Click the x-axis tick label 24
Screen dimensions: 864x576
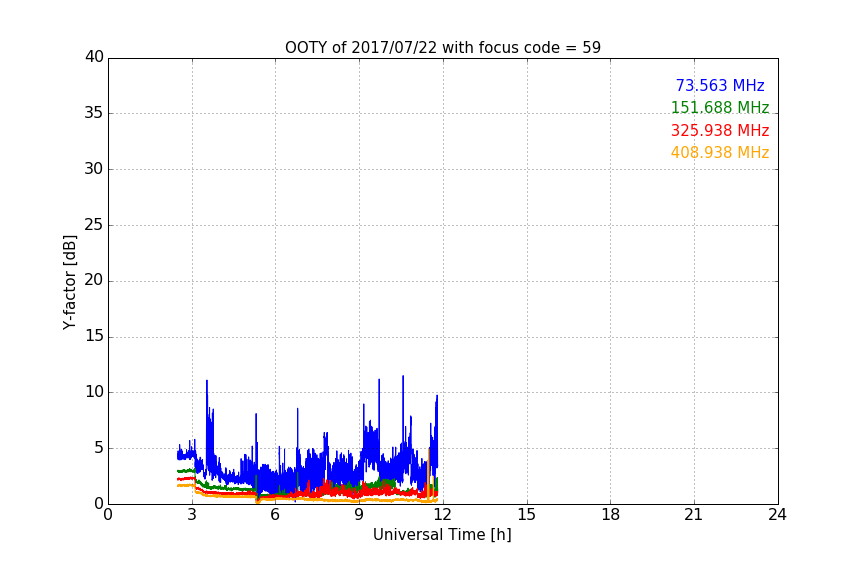pyautogui.click(x=777, y=515)
